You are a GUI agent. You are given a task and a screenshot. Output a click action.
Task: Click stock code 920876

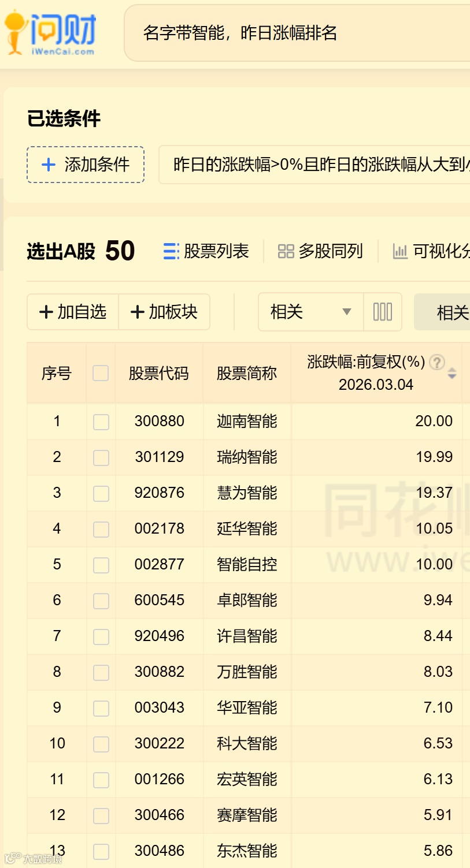(x=160, y=493)
